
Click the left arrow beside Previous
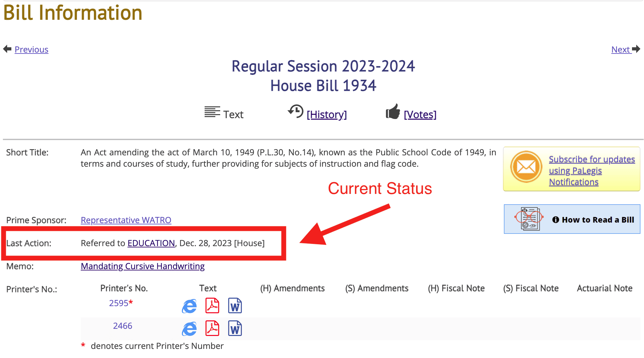click(7, 49)
